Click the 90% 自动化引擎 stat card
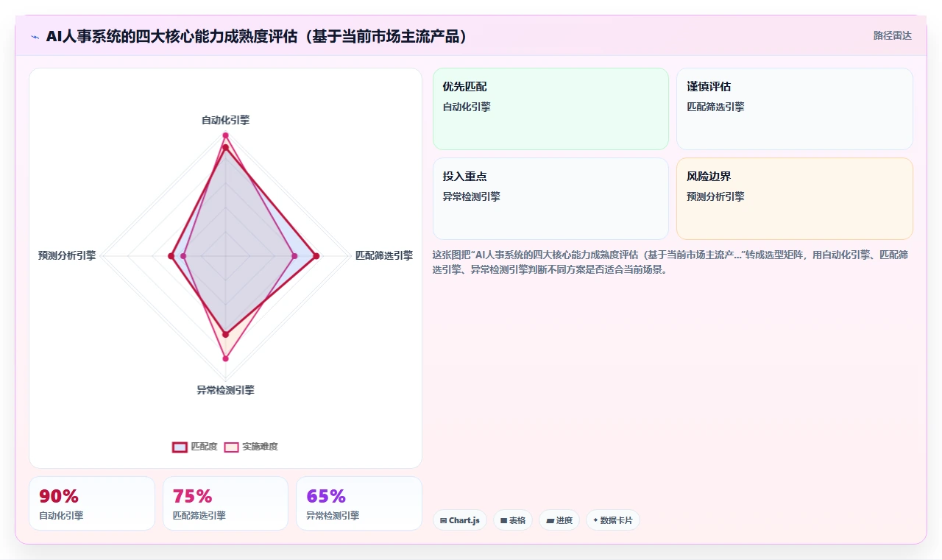Viewport: 942px width, 560px height. 92,503
